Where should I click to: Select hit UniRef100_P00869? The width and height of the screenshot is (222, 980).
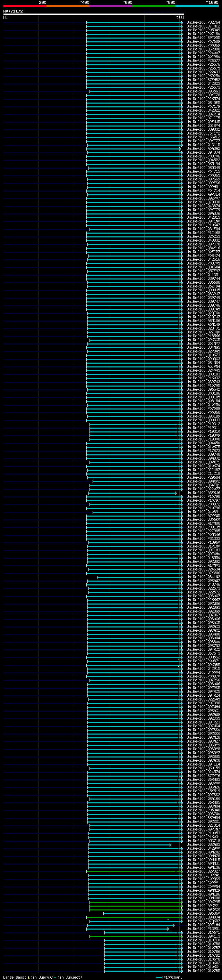point(203,45)
